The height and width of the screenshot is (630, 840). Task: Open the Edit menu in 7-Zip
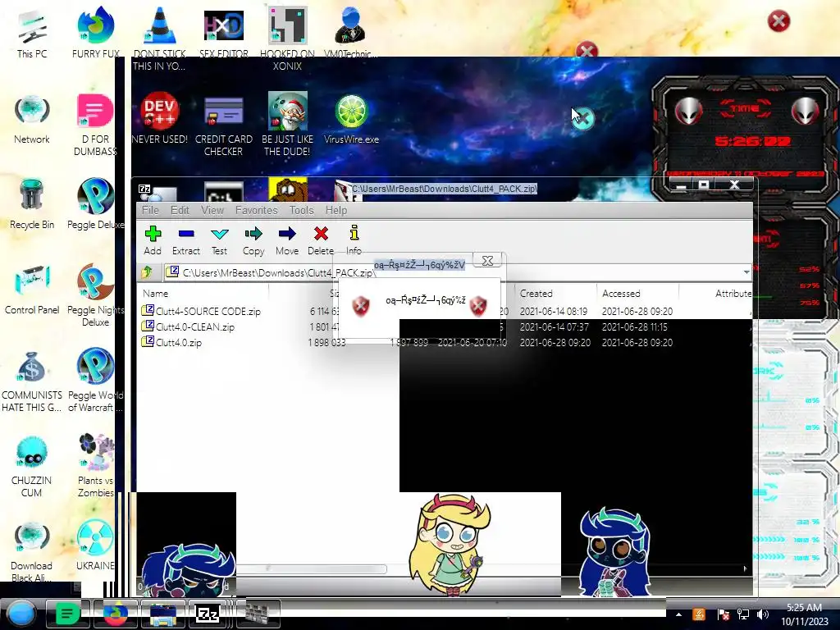[x=180, y=210]
